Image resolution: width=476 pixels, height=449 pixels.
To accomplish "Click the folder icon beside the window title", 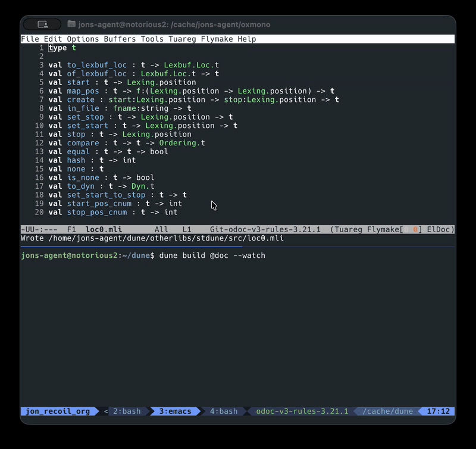I will coord(71,24).
